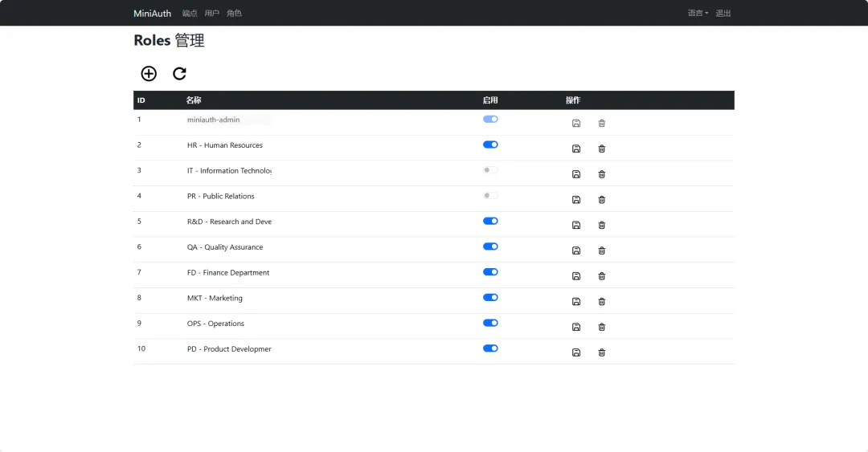Viewport: 868px width, 452px height.
Task: Edit the PR - Public Relations name field
Action: (228, 196)
